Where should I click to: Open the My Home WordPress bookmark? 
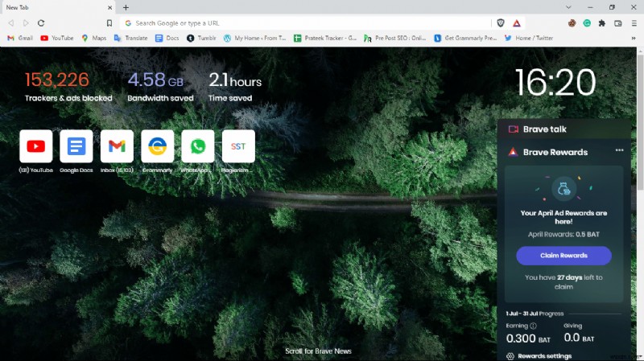tap(254, 38)
